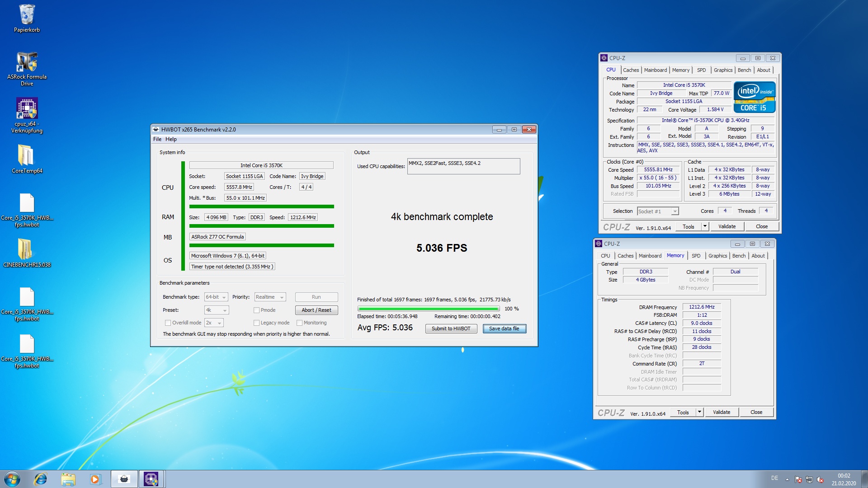Click the Used CPU capabilities text box

[464, 166]
